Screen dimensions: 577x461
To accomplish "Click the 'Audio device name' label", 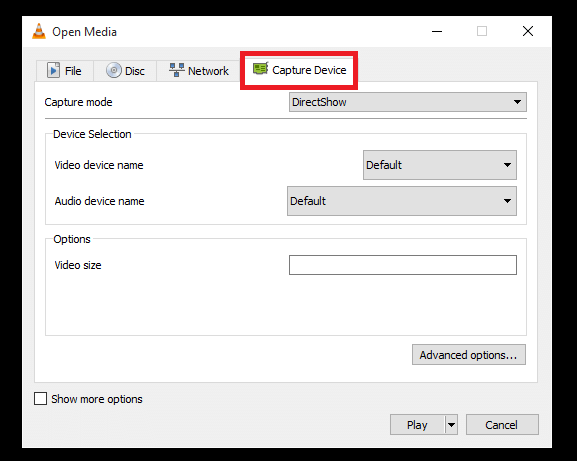I will [x=99, y=201].
